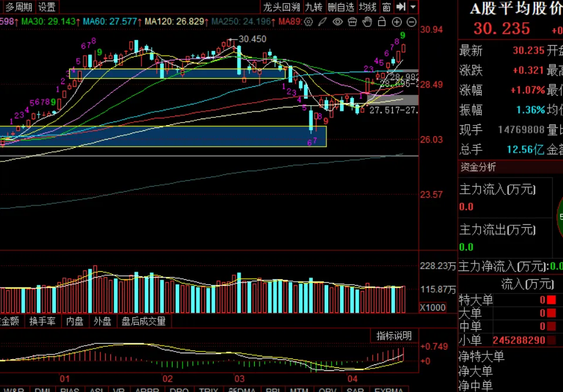Toggle the 九转 indicator button

314,7
